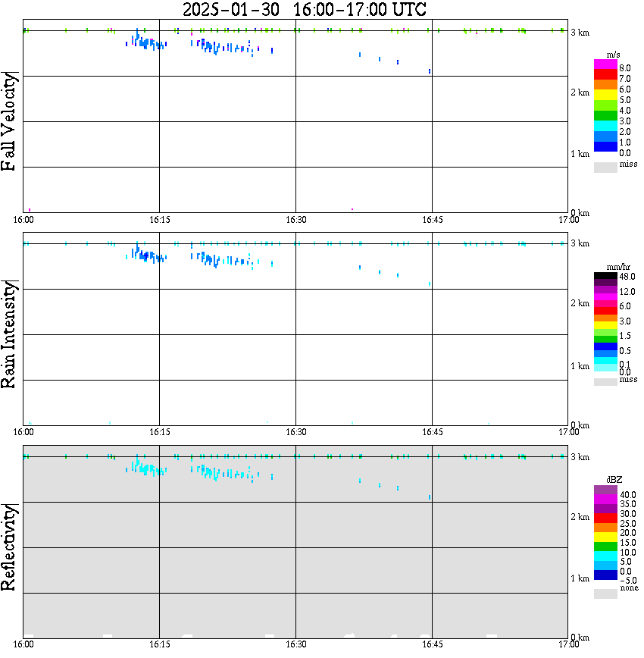Click 16:30 tick under Reflectivity plot
Screen dimensions: 644x658
tap(295, 644)
